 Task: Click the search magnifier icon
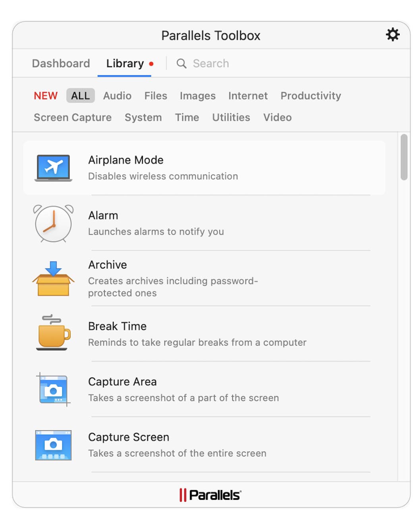click(181, 64)
